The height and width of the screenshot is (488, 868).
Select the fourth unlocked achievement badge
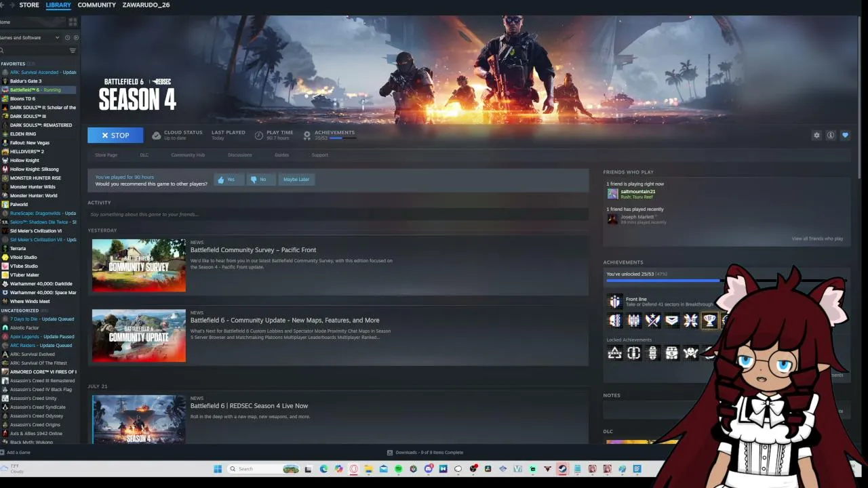tap(671, 321)
